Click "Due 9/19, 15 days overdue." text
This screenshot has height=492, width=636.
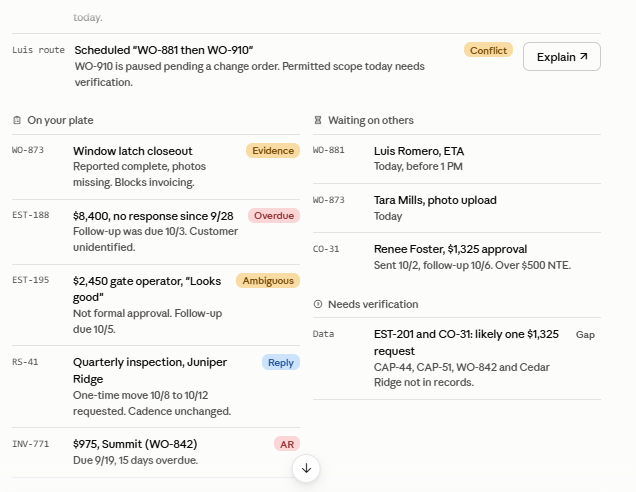pyautogui.click(x=135, y=460)
